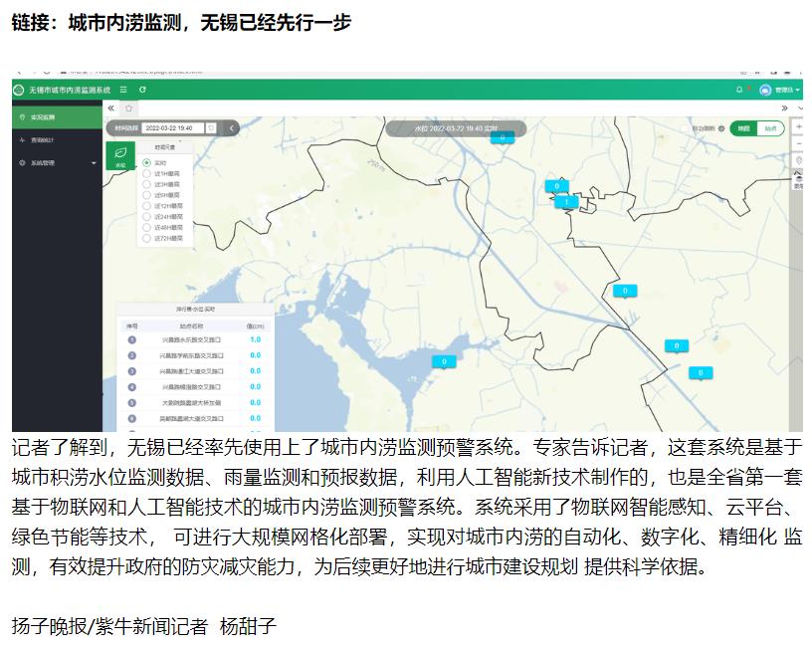Image resolution: width=812 pixels, height=648 pixels.
Task: Click the map zoom in plus button
Action: click(x=797, y=128)
